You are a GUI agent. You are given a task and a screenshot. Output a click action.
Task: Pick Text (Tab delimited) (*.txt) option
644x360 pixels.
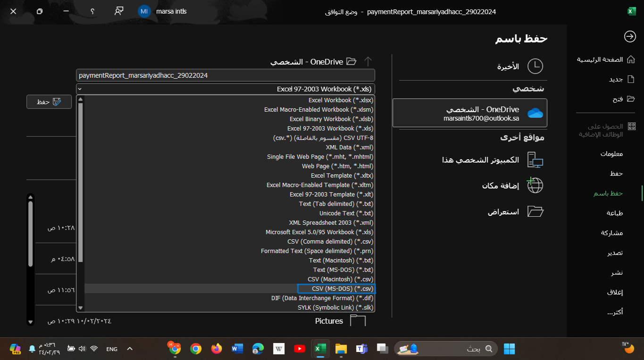(x=336, y=204)
